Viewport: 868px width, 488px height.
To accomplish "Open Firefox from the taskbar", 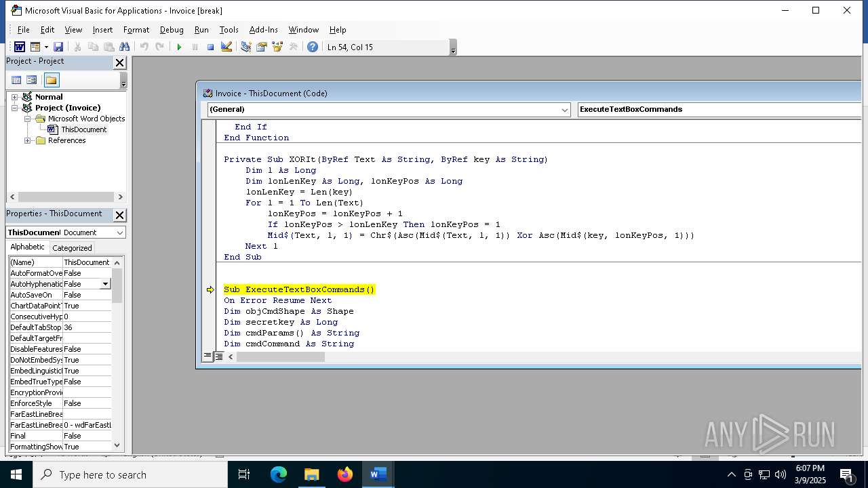I will point(345,474).
